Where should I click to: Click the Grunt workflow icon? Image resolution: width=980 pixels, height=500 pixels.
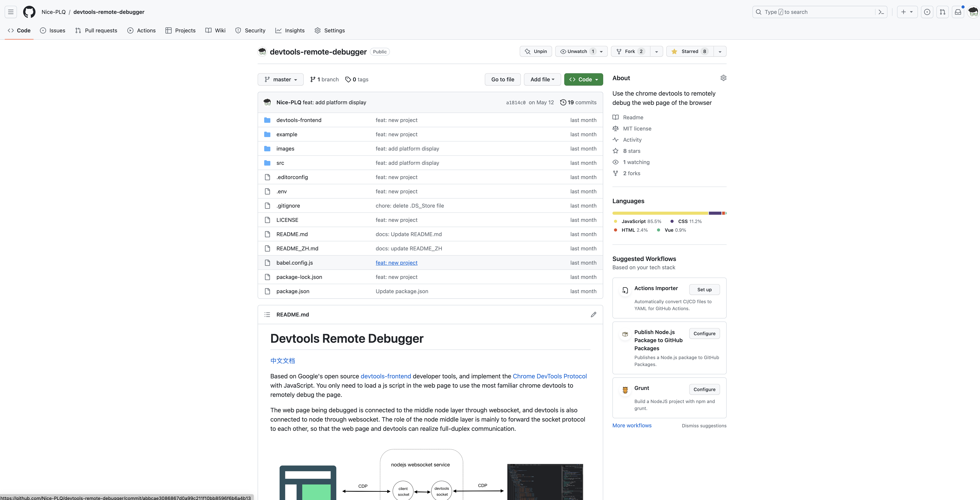(625, 390)
